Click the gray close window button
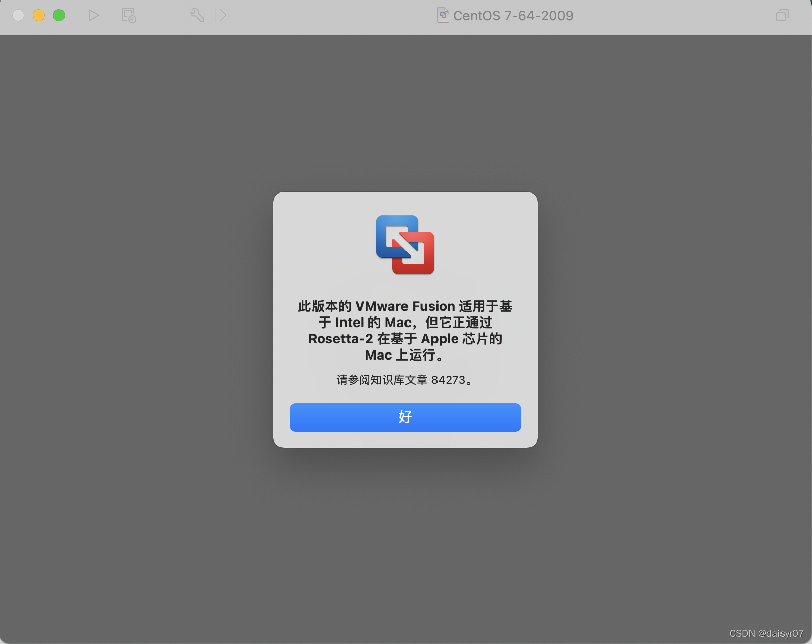 [18, 15]
